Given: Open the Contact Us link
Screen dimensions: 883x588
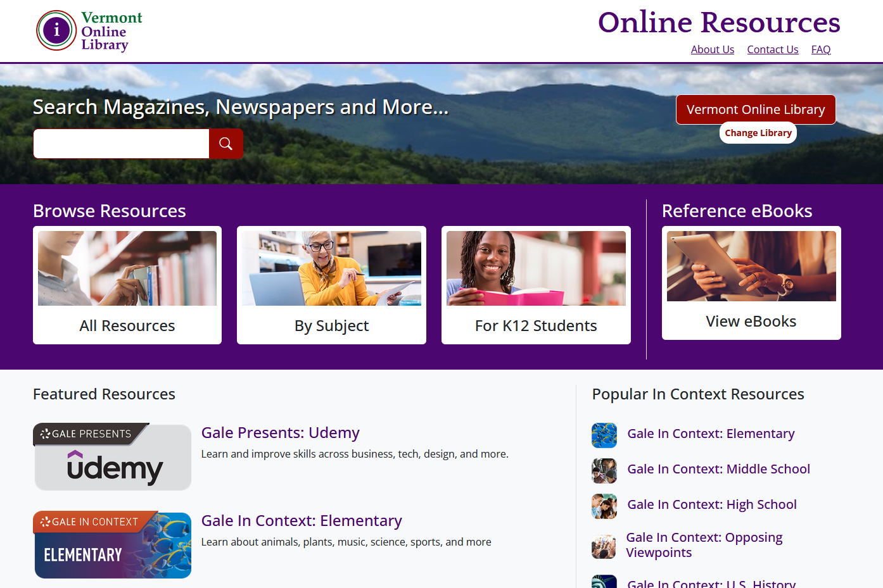Looking at the screenshot, I should (773, 49).
